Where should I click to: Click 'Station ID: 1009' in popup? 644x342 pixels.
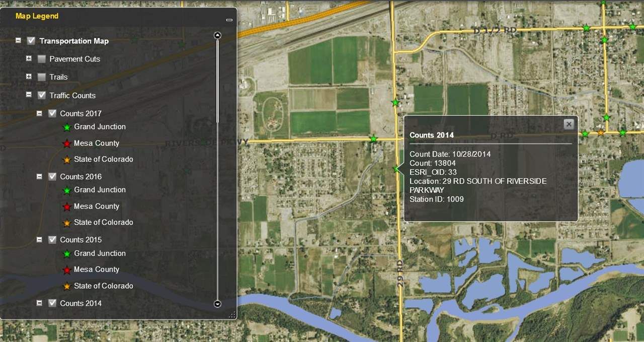[x=437, y=199]
